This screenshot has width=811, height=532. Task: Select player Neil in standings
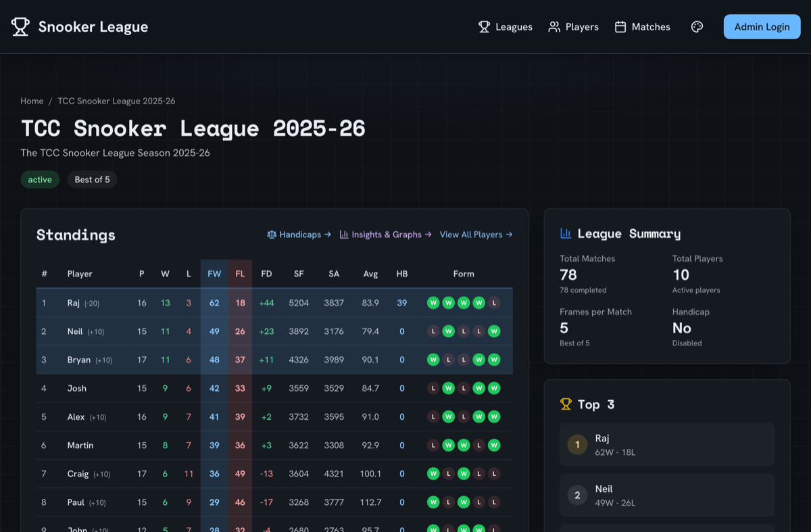click(75, 331)
